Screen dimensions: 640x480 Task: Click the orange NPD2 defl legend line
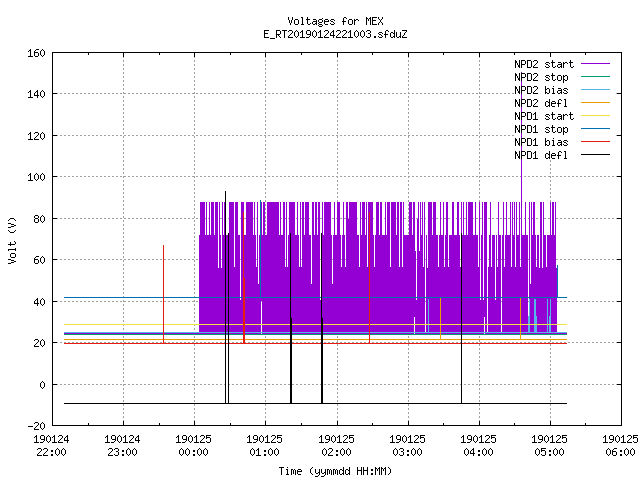596,102
